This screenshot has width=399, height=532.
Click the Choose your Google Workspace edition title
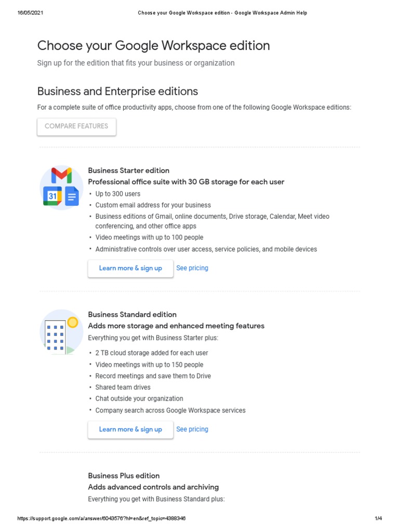click(x=153, y=46)
